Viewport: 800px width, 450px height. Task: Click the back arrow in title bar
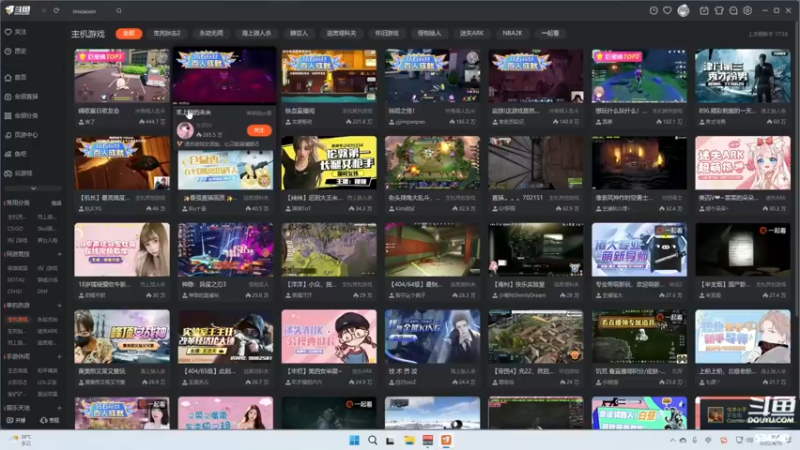pyautogui.click(x=44, y=10)
